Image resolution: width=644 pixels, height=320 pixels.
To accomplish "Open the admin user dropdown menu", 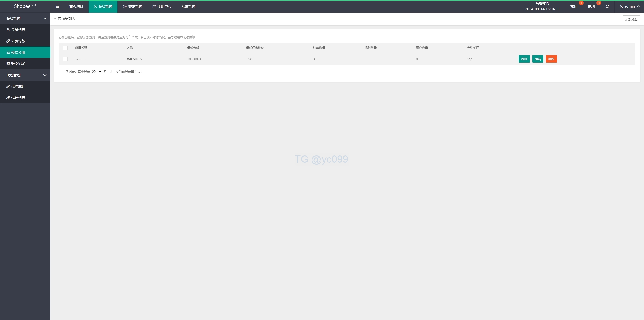I will pos(630,6).
